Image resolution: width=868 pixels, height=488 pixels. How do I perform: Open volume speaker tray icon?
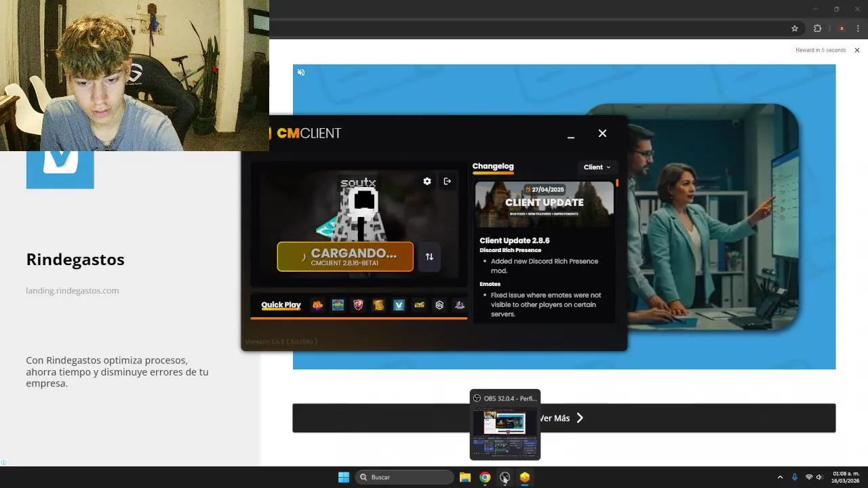819,477
